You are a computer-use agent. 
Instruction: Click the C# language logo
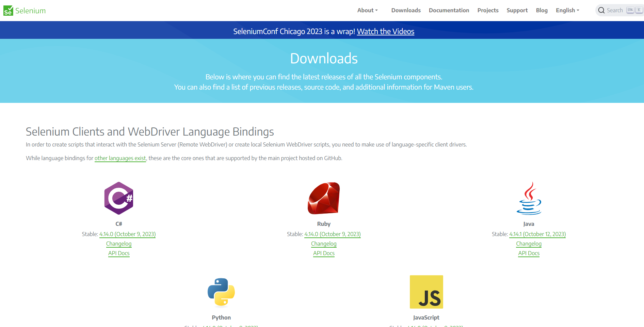[x=119, y=198]
